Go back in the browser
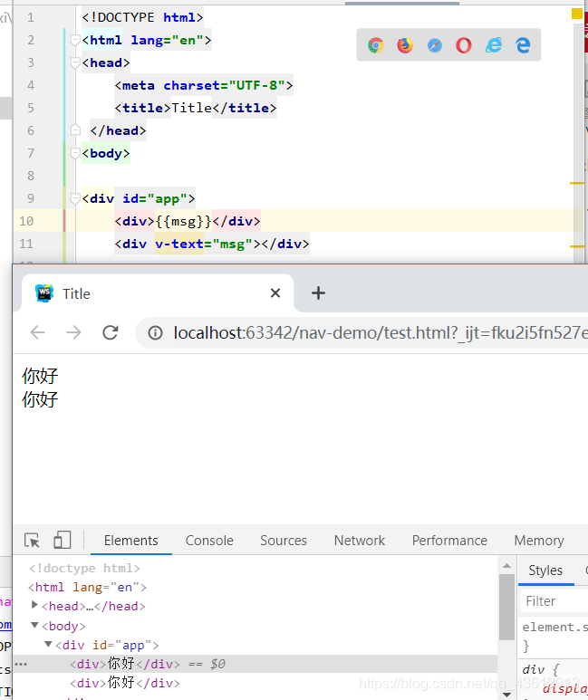 click(37, 332)
